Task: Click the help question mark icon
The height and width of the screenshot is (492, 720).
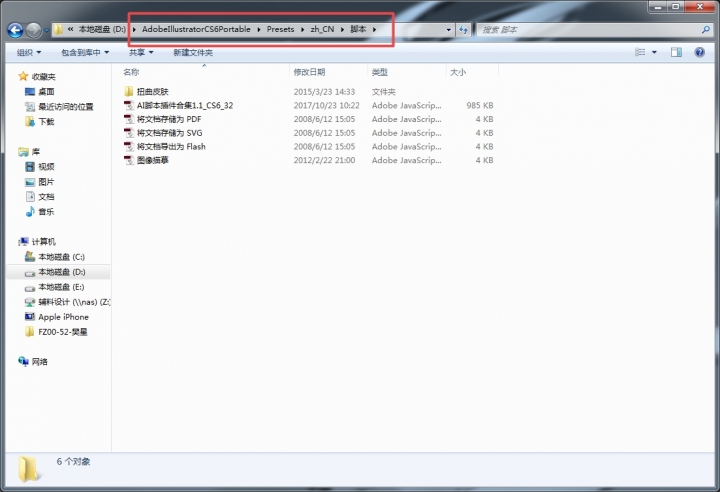Action: coord(705,52)
